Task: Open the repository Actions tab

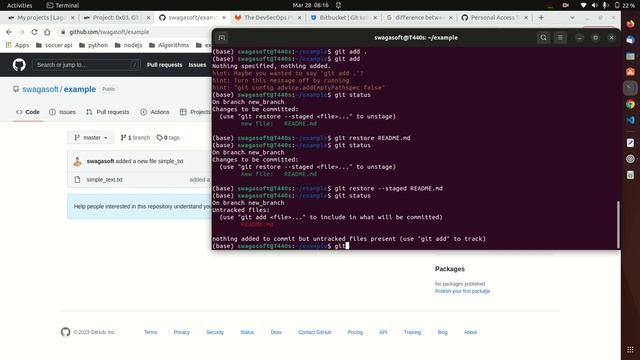Action: point(155,112)
